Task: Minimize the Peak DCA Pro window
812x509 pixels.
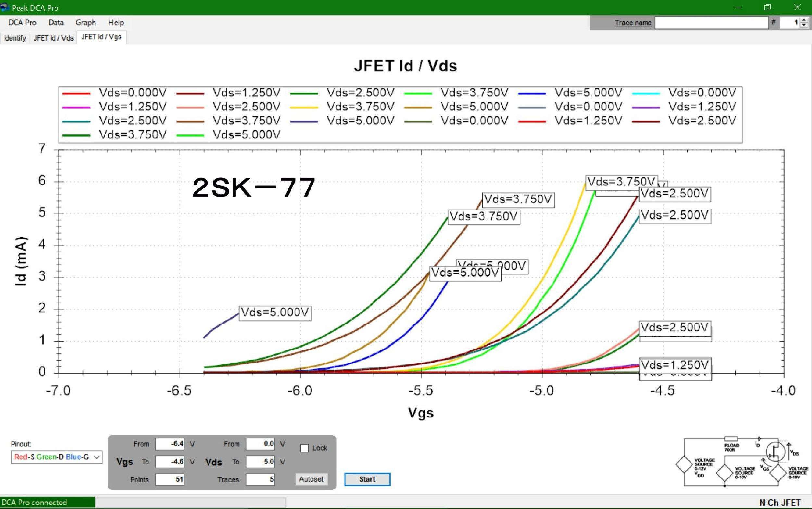Action: pyautogui.click(x=738, y=7)
